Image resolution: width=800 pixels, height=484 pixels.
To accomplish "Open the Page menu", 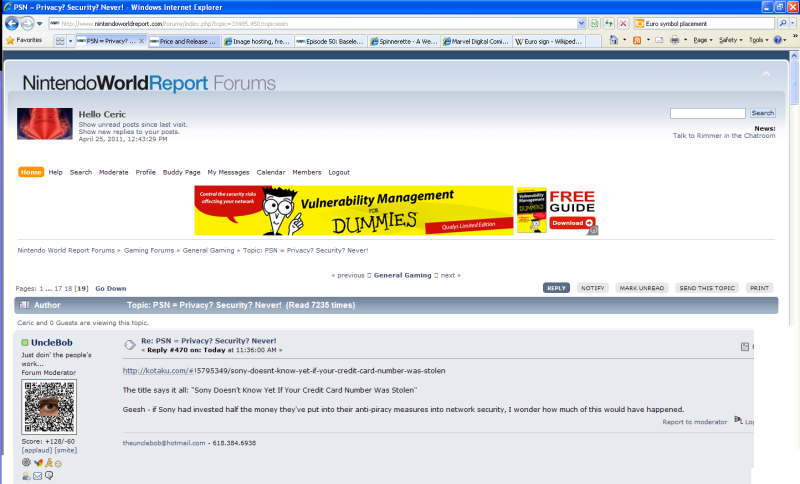I will coord(703,40).
